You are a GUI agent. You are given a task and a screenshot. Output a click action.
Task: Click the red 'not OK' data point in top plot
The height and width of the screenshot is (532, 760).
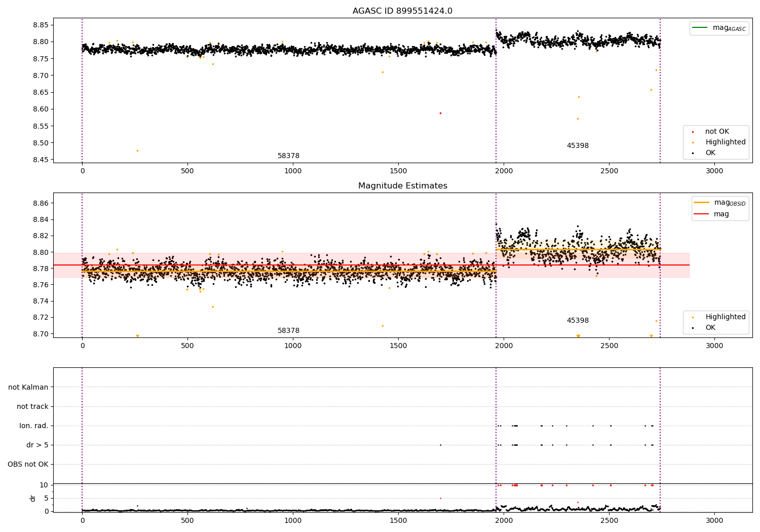tap(440, 113)
